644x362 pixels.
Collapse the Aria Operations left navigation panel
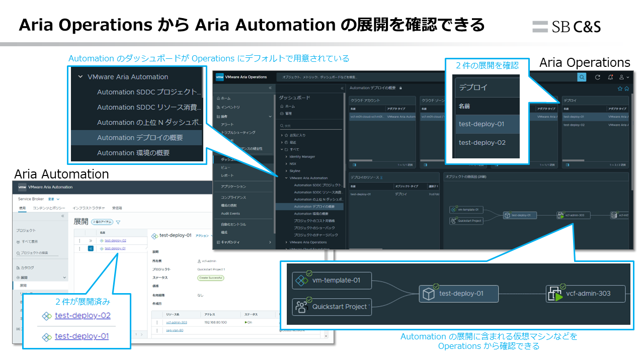[269, 88]
